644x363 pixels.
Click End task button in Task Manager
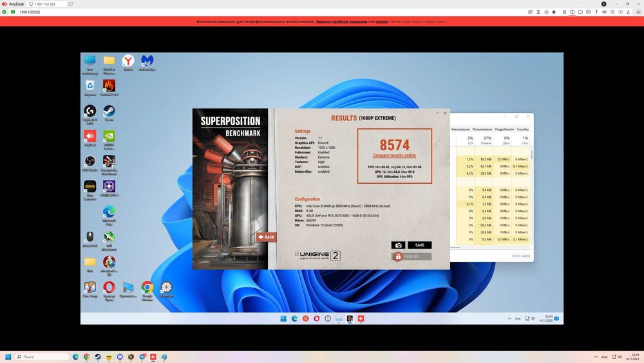520,256
